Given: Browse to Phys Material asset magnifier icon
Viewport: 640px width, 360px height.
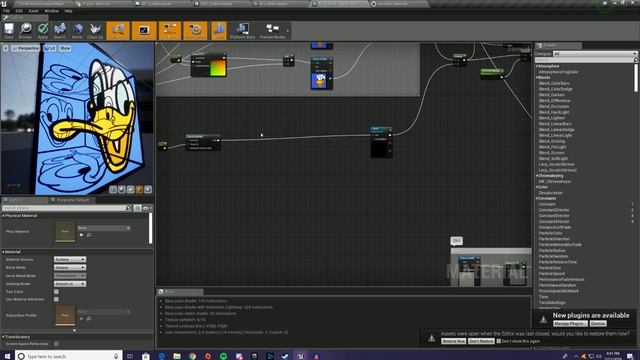Looking at the screenshot, I should [89, 235].
